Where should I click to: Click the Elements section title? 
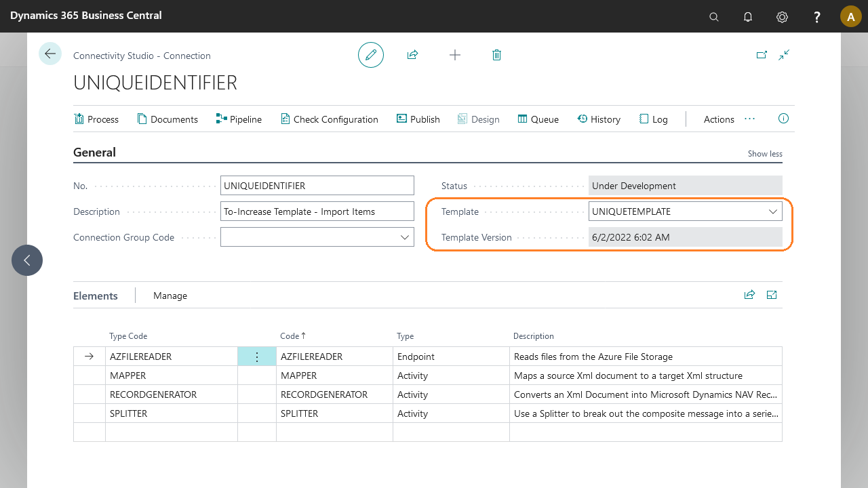pos(96,296)
